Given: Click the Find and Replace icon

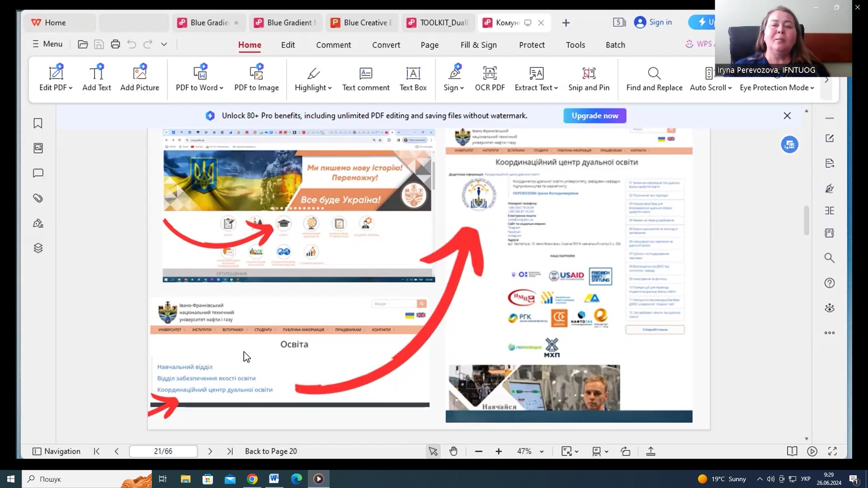Looking at the screenshot, I should [x=654, y=73].
